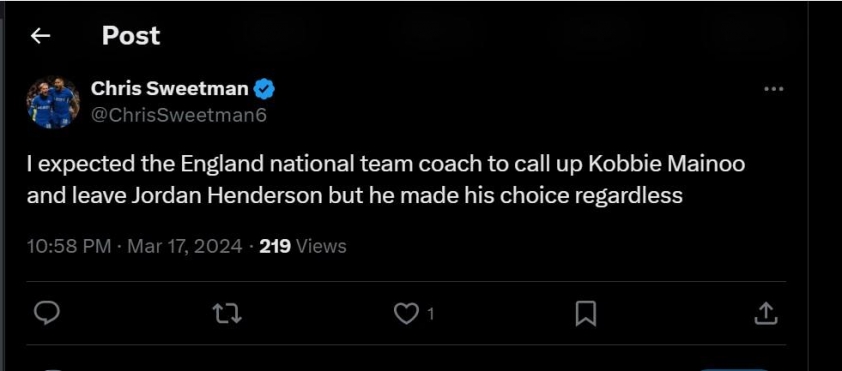Image resolution: width=842 pixels, height=371 pixels.
Task: Click the words Kobbie Mainoo in the post
Action: click(x=667, y=164)
